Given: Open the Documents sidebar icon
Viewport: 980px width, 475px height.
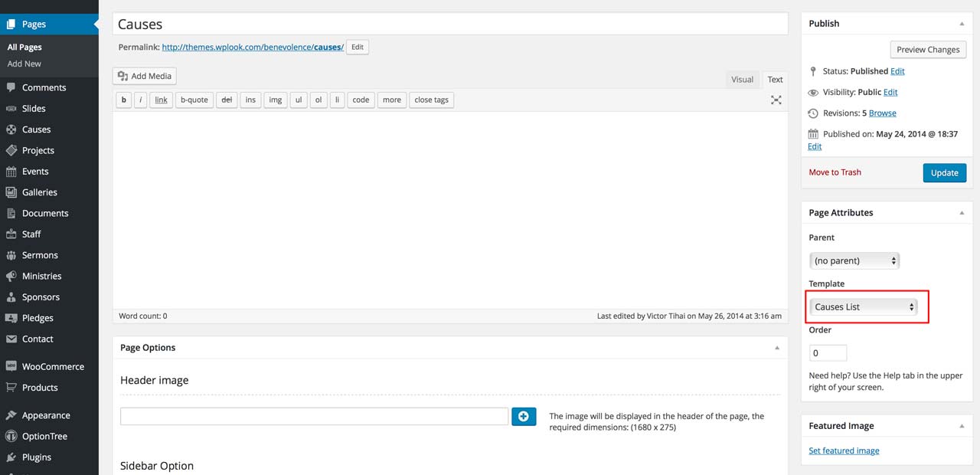Looking at the screenshot, I should (11, 213).
